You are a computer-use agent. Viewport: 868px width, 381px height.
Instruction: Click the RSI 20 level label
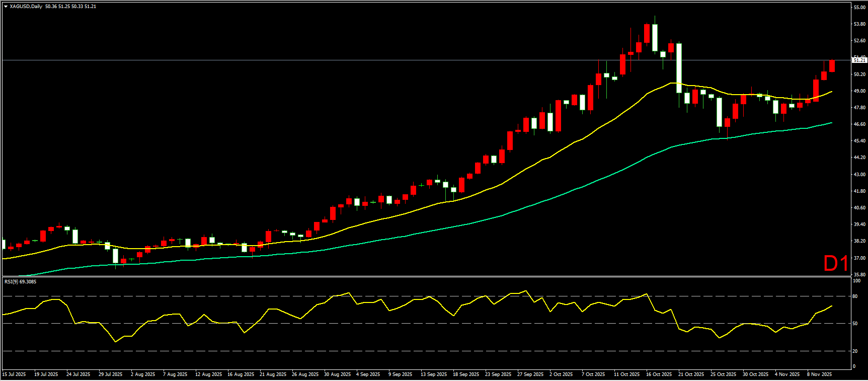855,351
